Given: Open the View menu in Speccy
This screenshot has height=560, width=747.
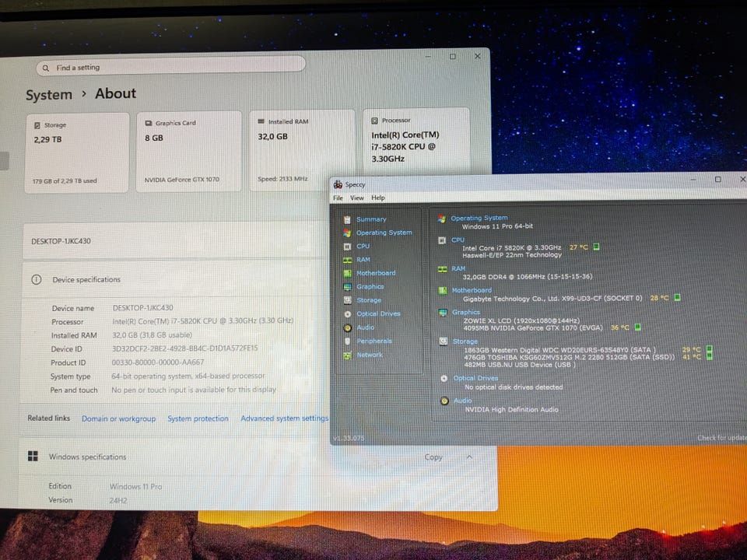Looking at the screenshot, I should click(x=357, y=198).
